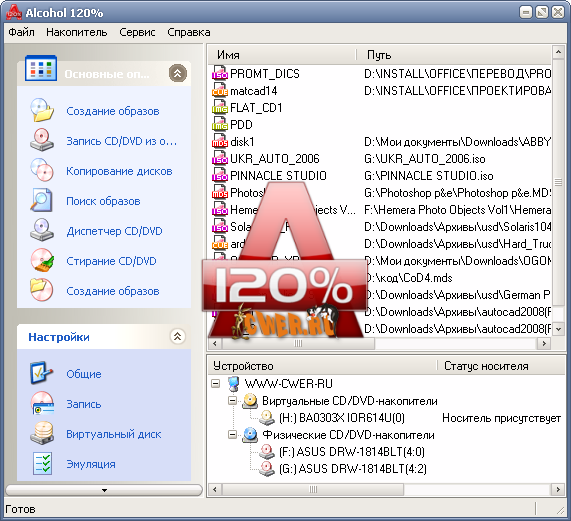Click the Общие settings icon
This screenshot has height=521, width=571.
pos(42,373)
